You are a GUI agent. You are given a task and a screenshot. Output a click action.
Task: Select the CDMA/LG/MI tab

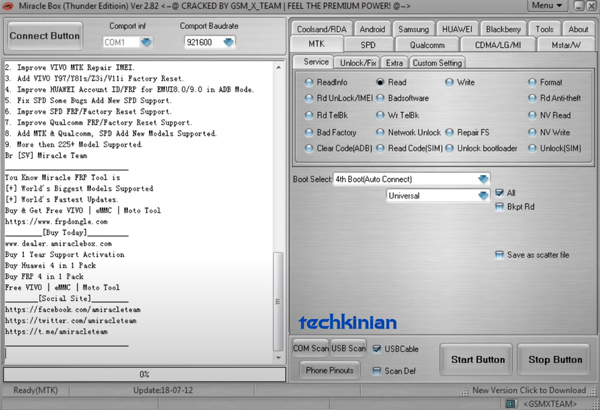(x=498, y=45)
